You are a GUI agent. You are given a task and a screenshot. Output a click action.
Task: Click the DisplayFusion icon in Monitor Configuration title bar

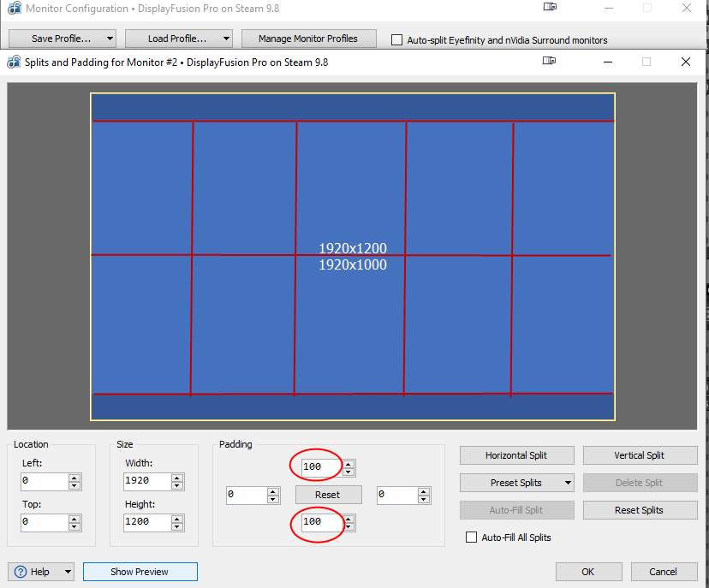pyautogui.click(x=13, y=9)
